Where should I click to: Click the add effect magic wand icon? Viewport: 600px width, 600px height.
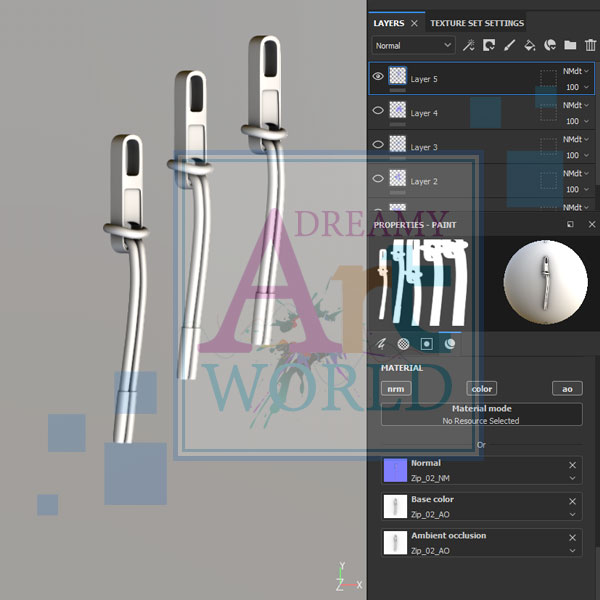(x=468, y=45)
